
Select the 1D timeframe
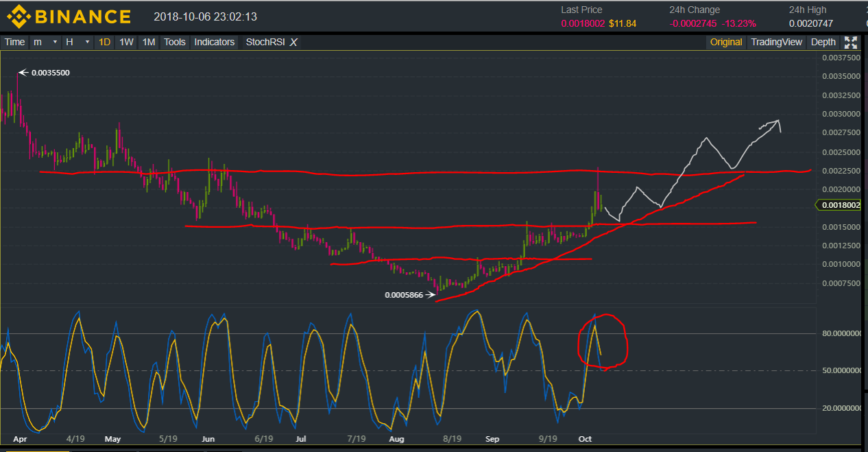point(104,42)
